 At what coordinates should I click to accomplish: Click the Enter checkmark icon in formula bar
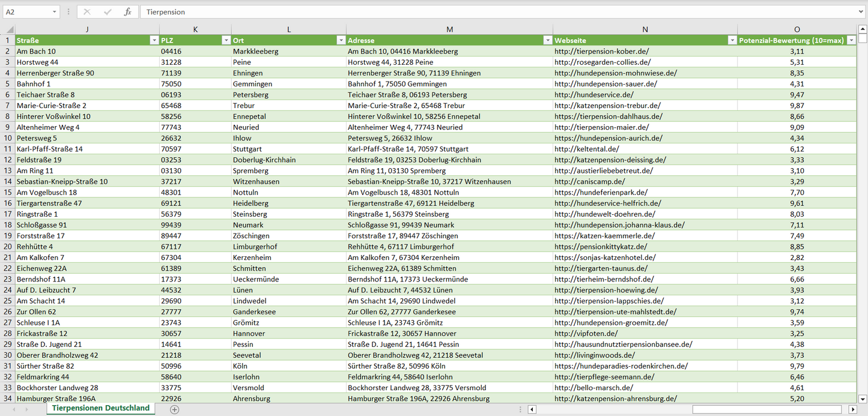[108, 12]
